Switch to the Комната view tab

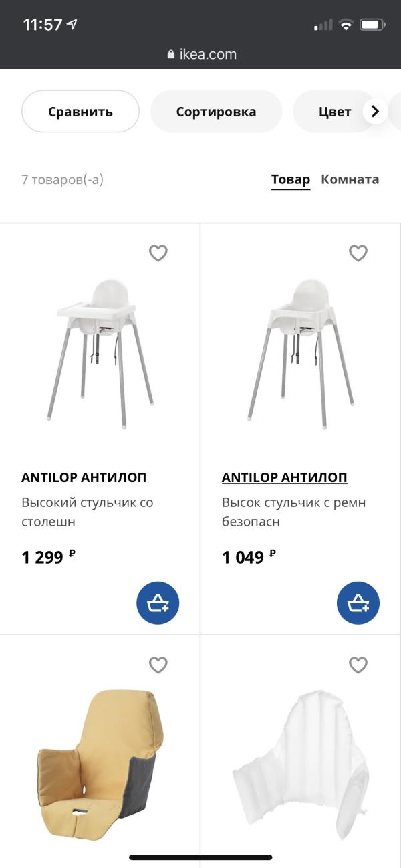pos(350,179)
